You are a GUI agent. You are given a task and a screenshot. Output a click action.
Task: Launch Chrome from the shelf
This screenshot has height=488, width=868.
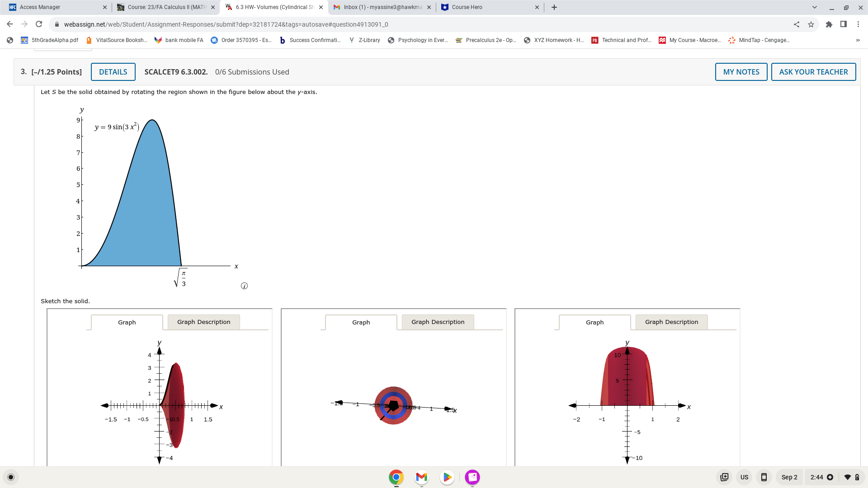tap(396, 477)
